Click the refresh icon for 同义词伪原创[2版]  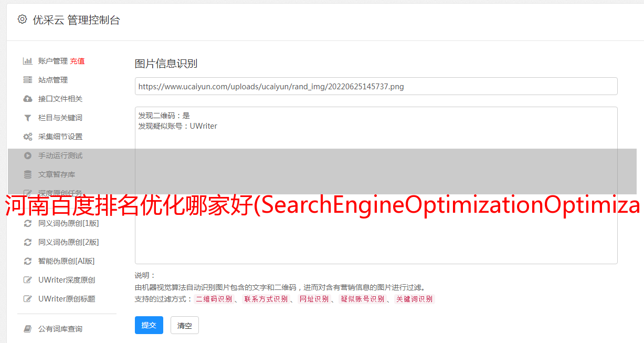(x=28, y=242)
